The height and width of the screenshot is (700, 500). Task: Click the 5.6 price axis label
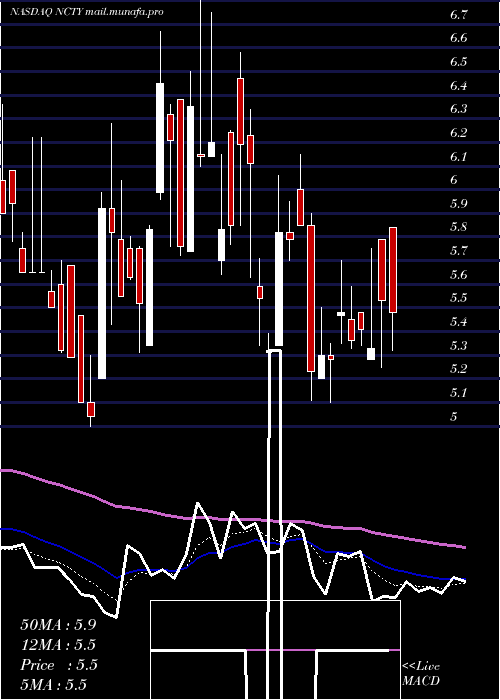pos(458,275)
